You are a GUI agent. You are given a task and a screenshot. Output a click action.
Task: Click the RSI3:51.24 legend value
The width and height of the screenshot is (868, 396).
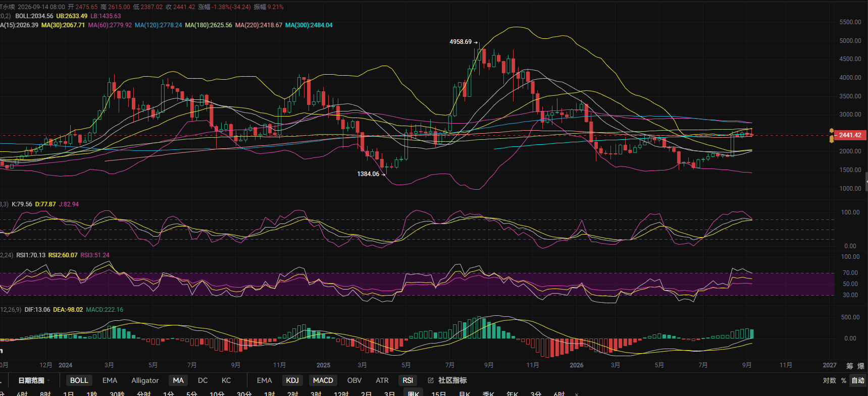tap(95, 255)
